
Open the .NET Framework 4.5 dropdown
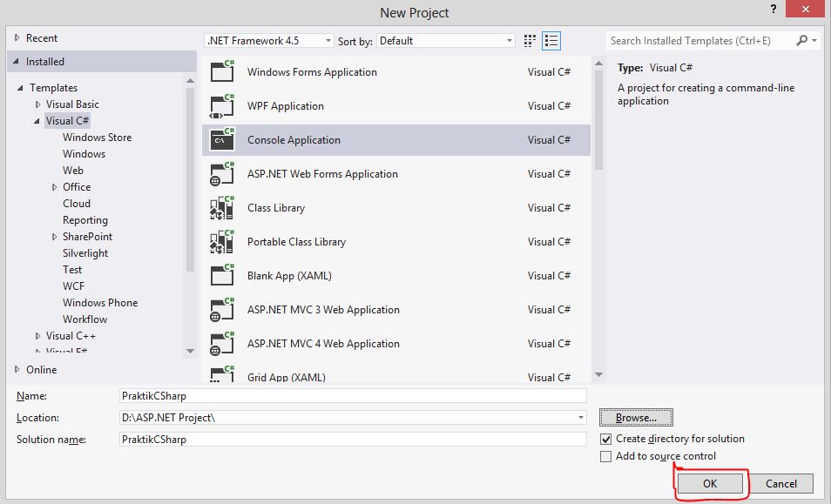[x=328, y=40]
